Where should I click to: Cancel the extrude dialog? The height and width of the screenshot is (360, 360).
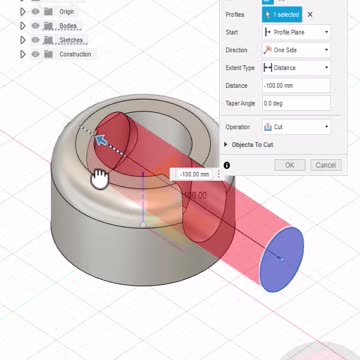click(326, 165)
